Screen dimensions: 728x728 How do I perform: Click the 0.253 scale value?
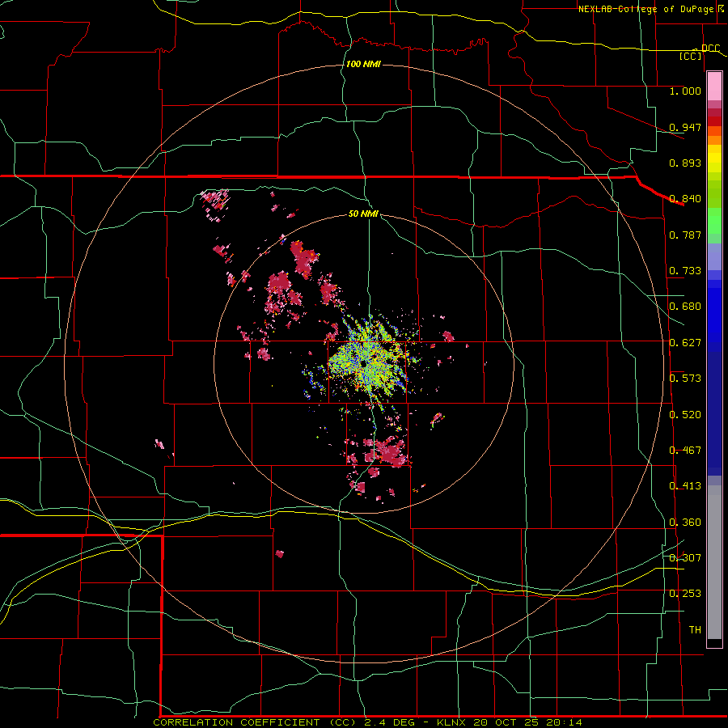coord(685,594)
